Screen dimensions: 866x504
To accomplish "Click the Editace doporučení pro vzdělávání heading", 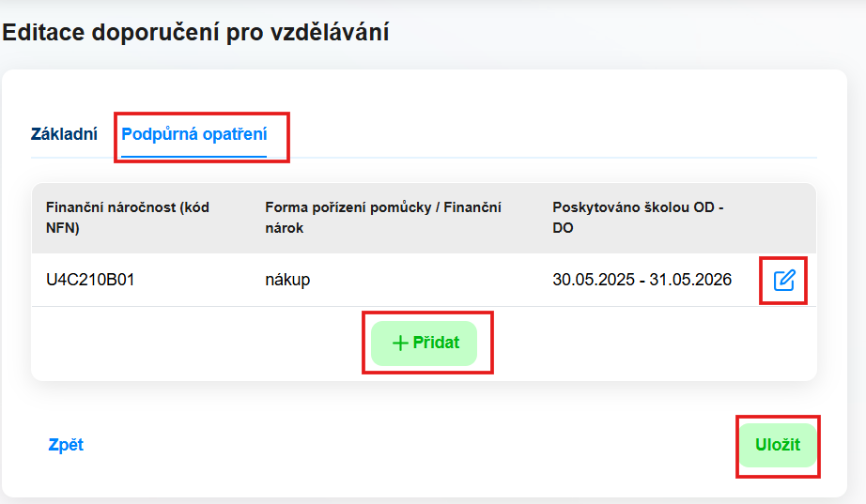I will [195, 32].
